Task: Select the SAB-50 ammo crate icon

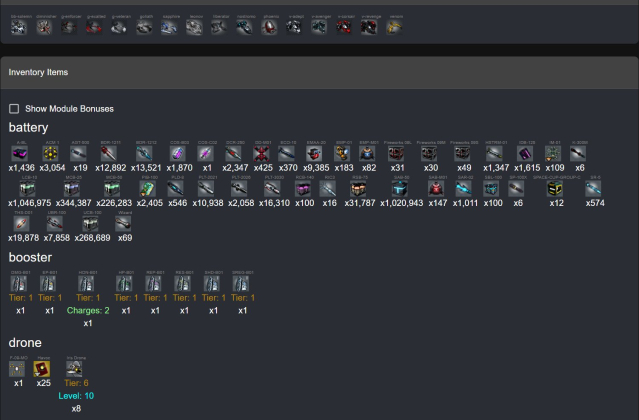Action: [400, 189]
